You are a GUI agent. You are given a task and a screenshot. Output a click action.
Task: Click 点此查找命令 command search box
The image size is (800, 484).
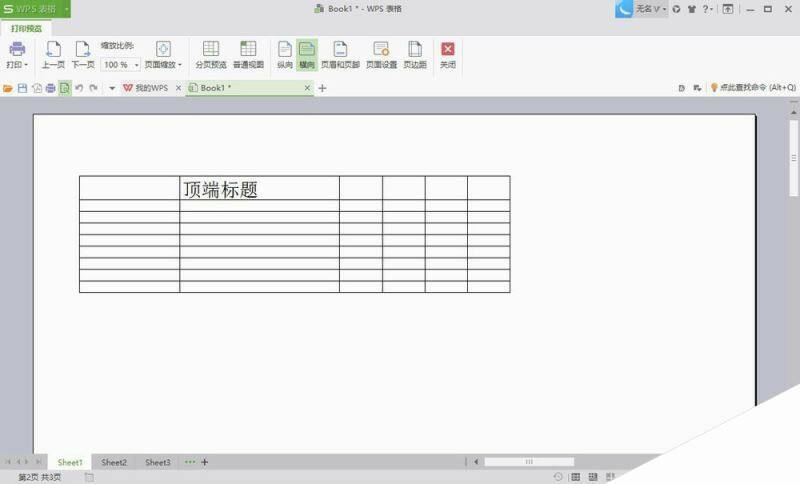point(753,88)
